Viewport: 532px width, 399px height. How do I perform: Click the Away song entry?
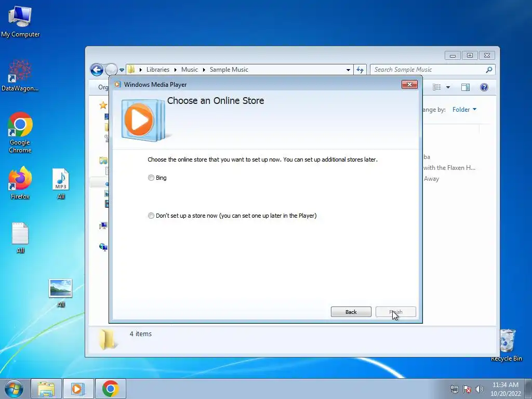point(431,179)
